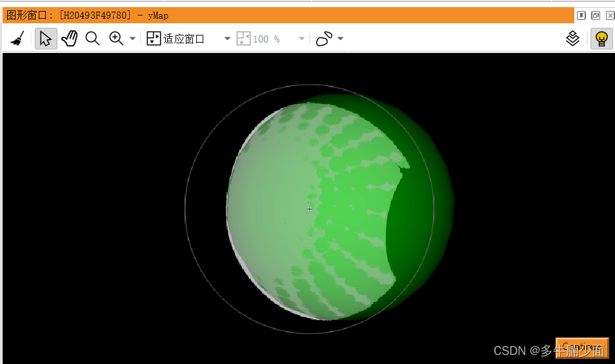Screen dimensions: 615x364
Task: Open the 适应窗口 dropdown arrow
Action: (x=227, y=39)
